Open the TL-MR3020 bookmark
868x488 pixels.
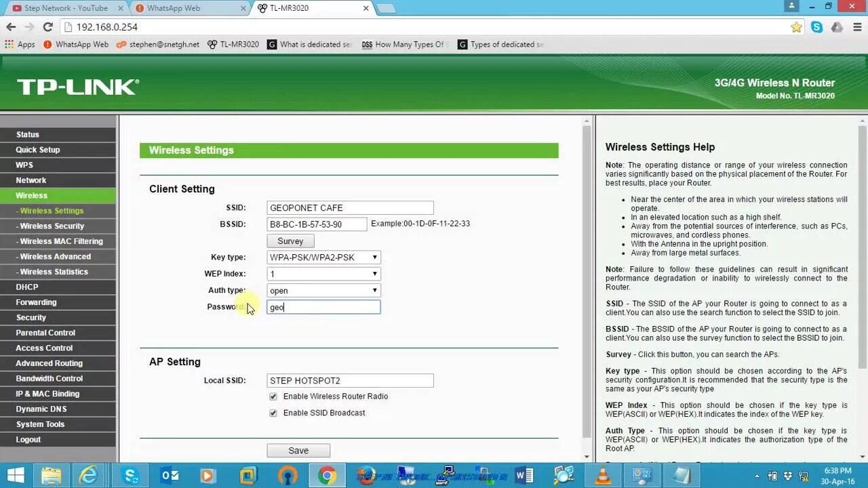tap(233, 44)
